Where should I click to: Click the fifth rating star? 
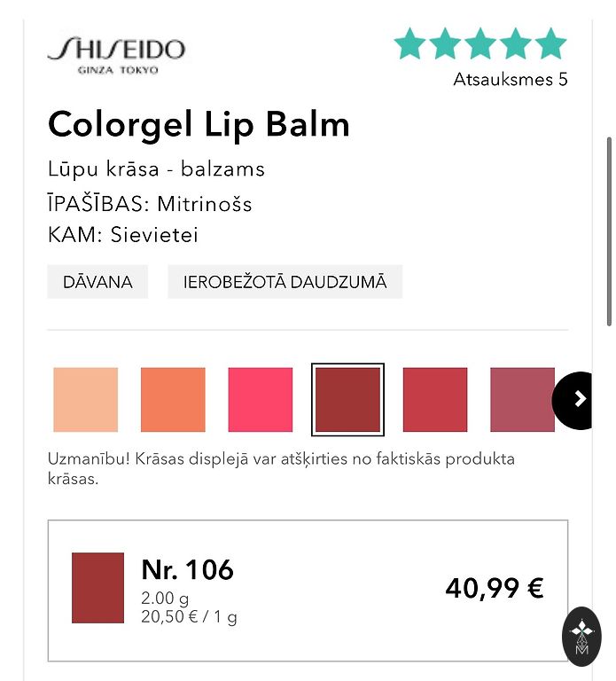(550, 43)
